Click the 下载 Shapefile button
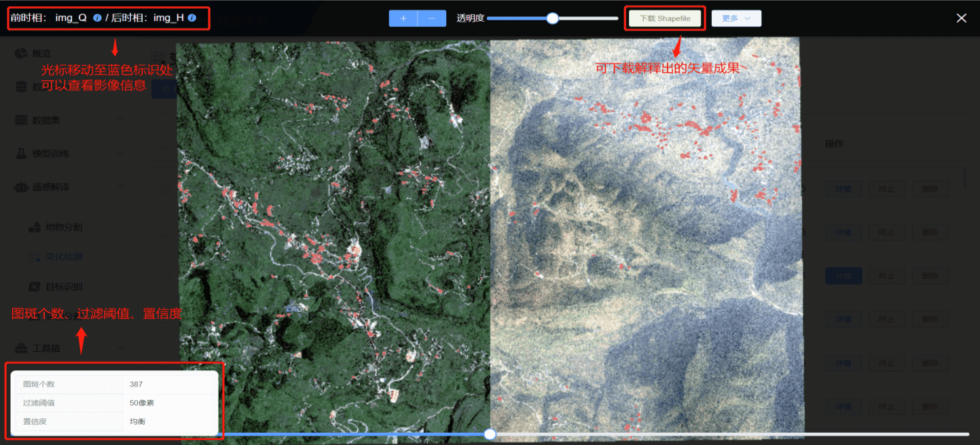 point(665,18)
